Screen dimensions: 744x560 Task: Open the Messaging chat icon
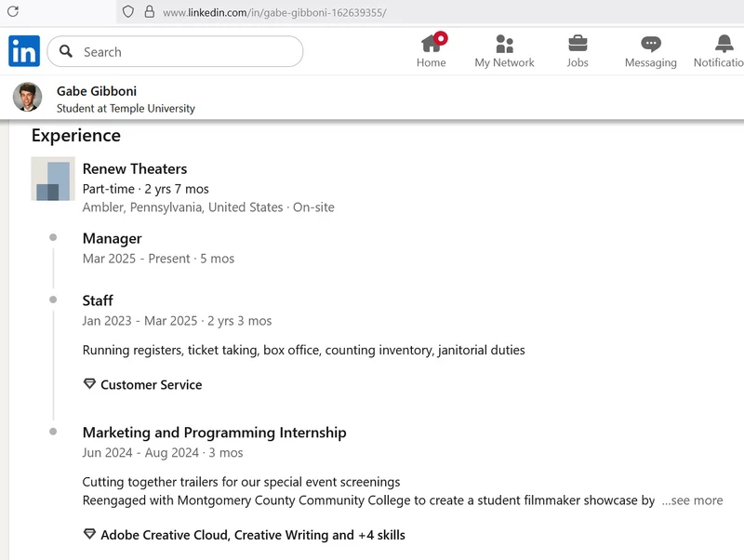click(x=651, y=43)
